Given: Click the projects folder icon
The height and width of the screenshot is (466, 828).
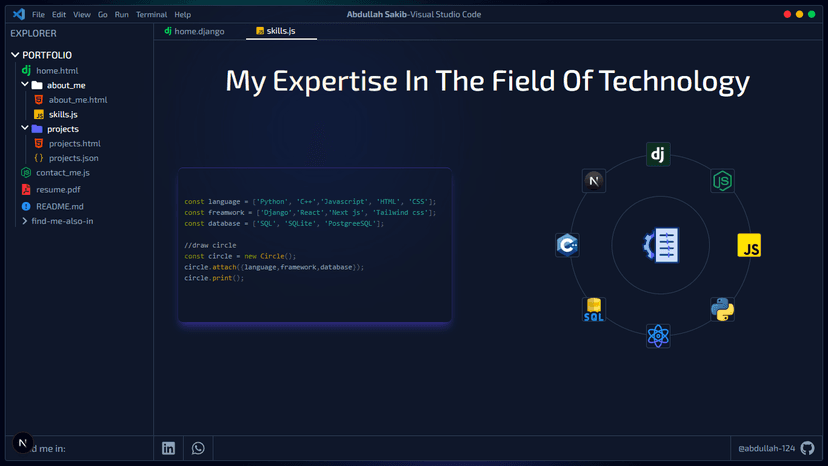Looking at the screenshot, I should 36,129.
